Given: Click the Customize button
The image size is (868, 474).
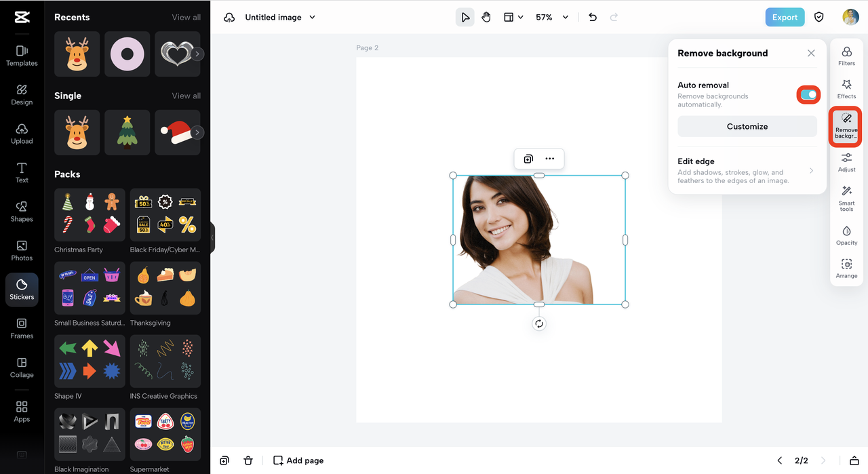Looking at the screenshot, I should click(x=747, y=126).
